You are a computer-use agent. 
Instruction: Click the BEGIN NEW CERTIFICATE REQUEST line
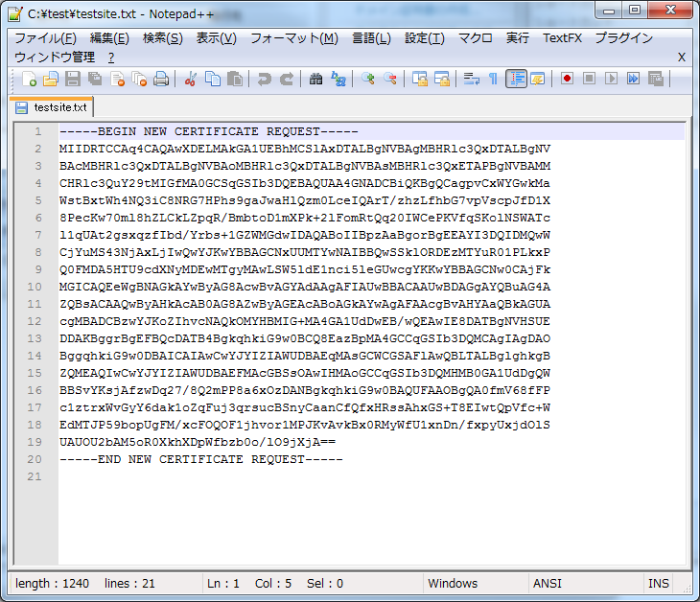tap(208, 131)
